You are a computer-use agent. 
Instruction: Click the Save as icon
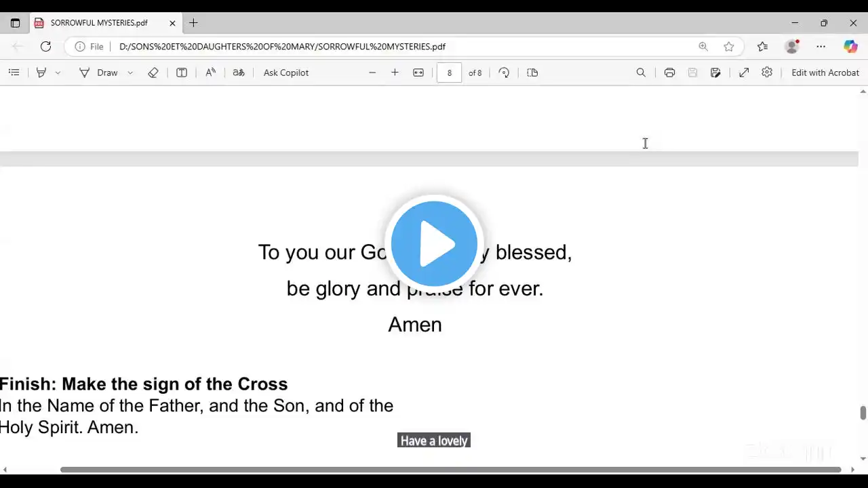715,73
